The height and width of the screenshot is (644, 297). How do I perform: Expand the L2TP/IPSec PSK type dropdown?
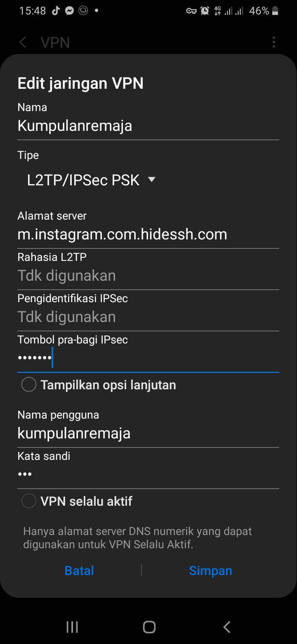click(x=91, y=180)
